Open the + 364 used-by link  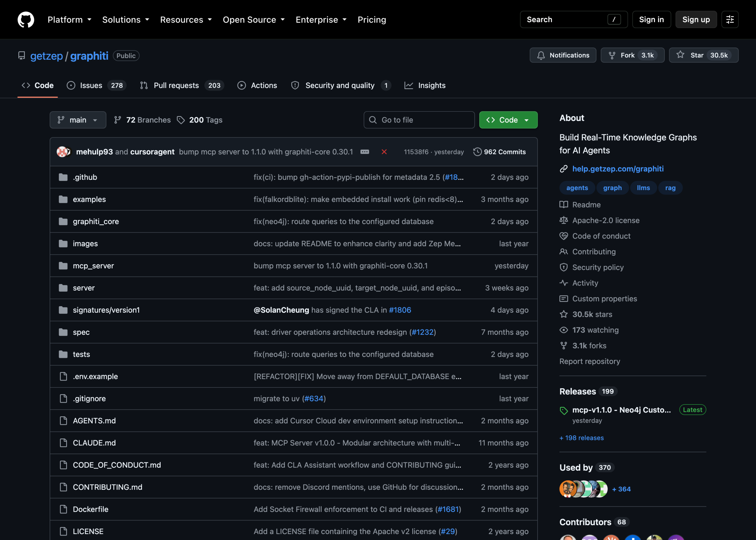point(621,489)
